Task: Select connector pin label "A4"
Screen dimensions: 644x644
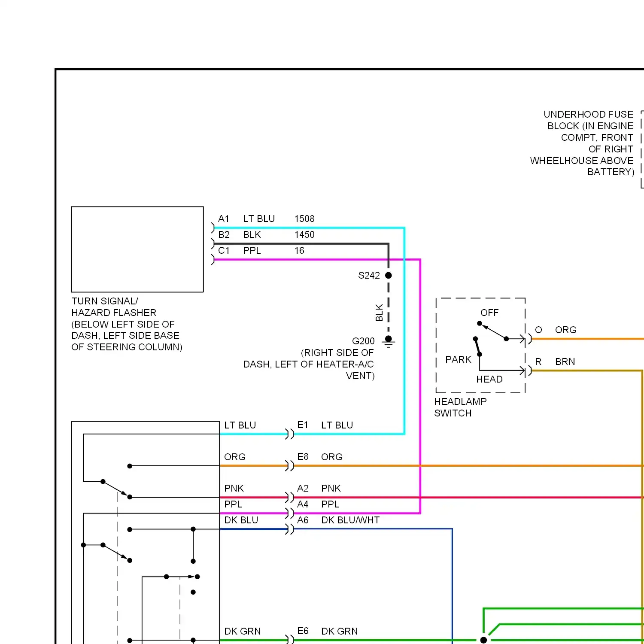Action: pos(303,504)
